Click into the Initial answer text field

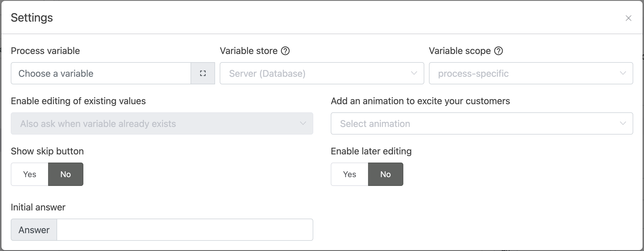(x=185, y=230)
